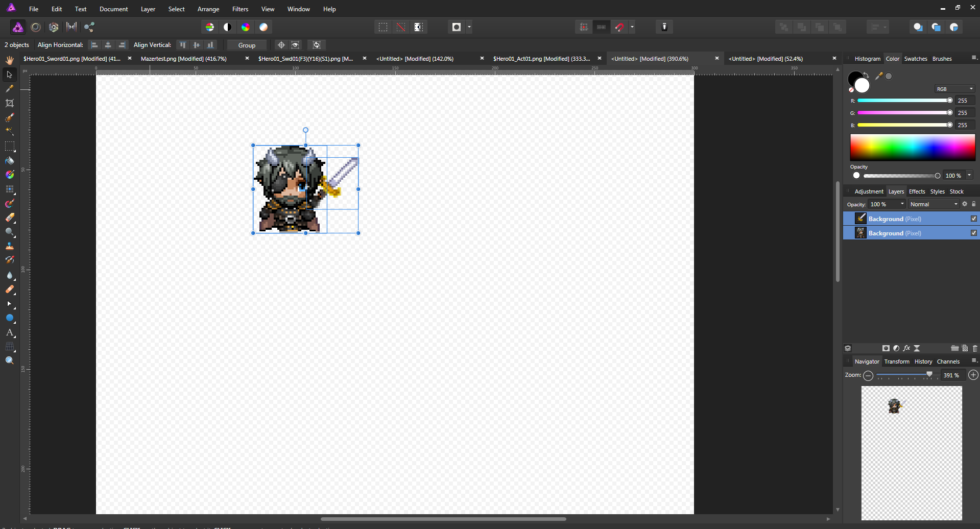Apply Auto Contrast from the toolbar
This screenshot has width=980, height=529.
coord(228,27)
